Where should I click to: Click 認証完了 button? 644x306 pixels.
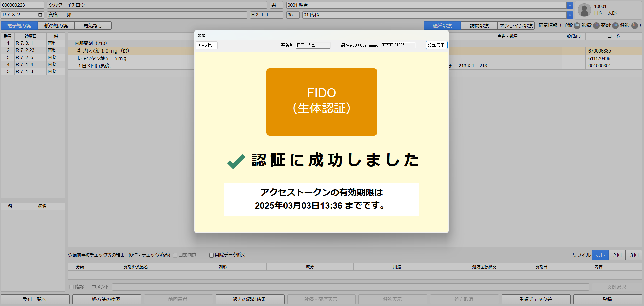click(436, 45)
